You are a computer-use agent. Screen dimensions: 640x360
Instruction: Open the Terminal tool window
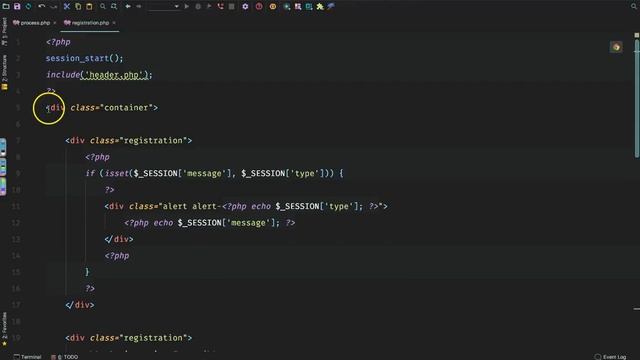27,357
